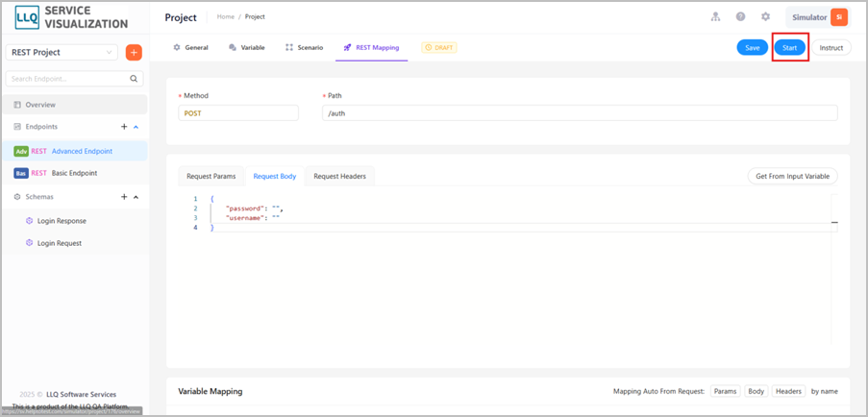Click the Search Endpoint input field

[74, 79]
